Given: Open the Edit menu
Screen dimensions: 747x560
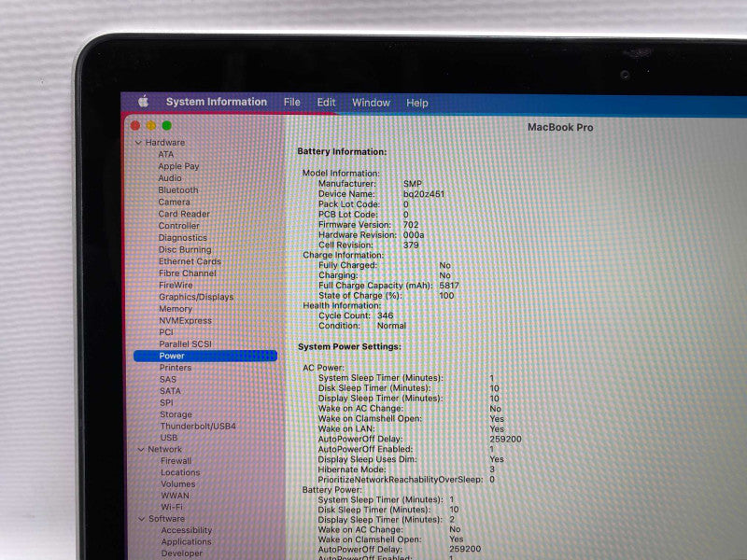Looking at the screenshot, I should [326, 103].
